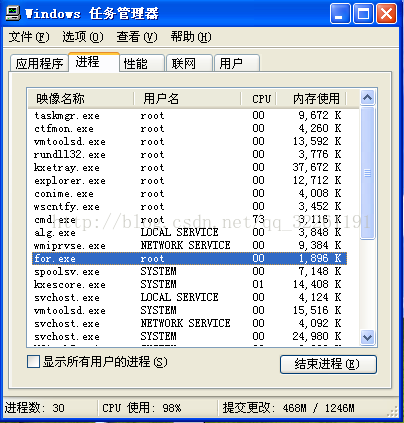Click the scrollbar down arrow
This screenshot has height=423, width=404.
(x=367, y=337)
